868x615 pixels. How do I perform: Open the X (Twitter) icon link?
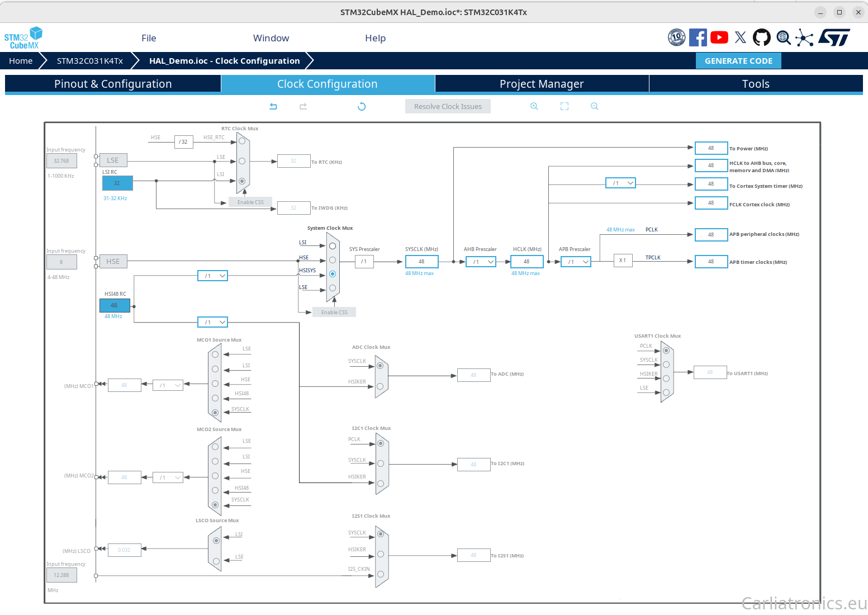[x=741, y=37]
